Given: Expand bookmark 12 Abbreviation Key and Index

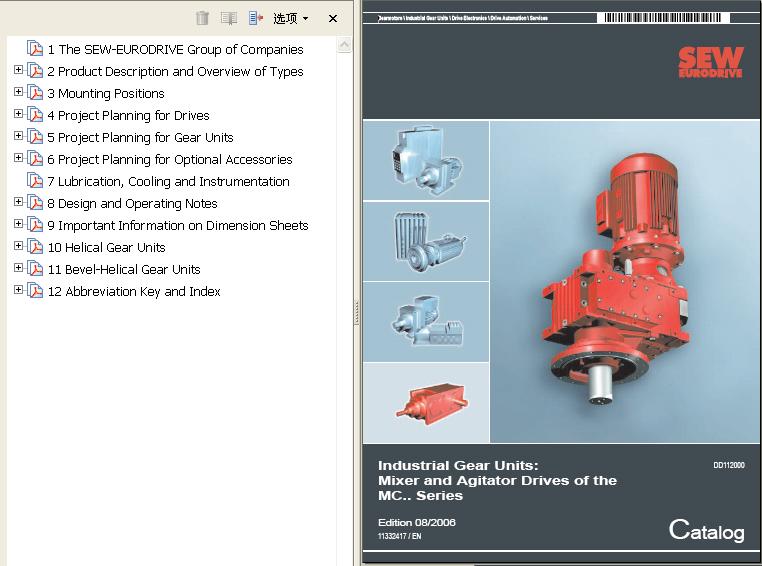Looking at the screenshot, I should (18, 290).
